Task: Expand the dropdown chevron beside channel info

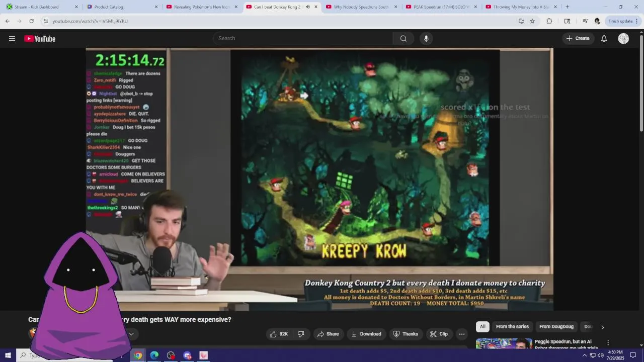Action: point(131,334)
